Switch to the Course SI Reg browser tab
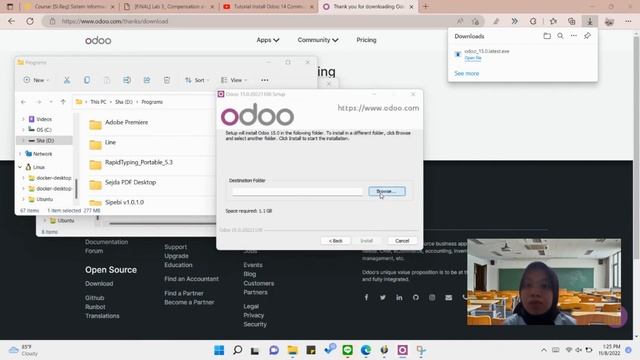This screenshot has height=360, width=640. pos(69,7)
